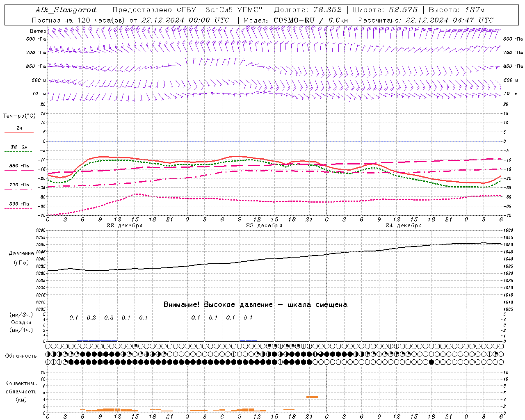Select the model label COSMO-RU / 6.6км
The height and width of the screenshot is (420, 525).
coord(311,20)
